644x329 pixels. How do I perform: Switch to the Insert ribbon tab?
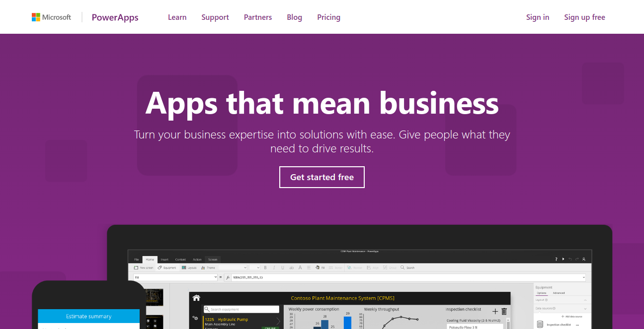pos(164,260)
